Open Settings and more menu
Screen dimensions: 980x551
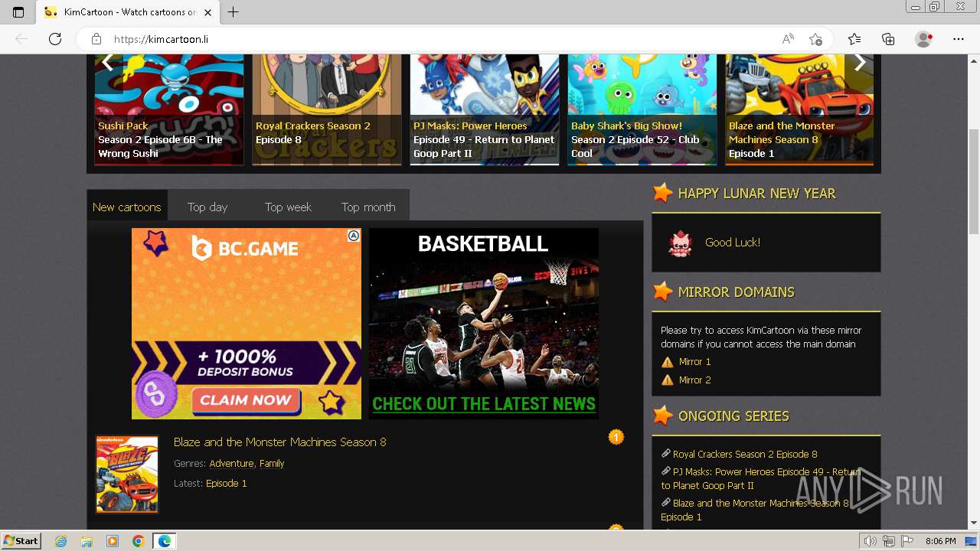point(959,39)
